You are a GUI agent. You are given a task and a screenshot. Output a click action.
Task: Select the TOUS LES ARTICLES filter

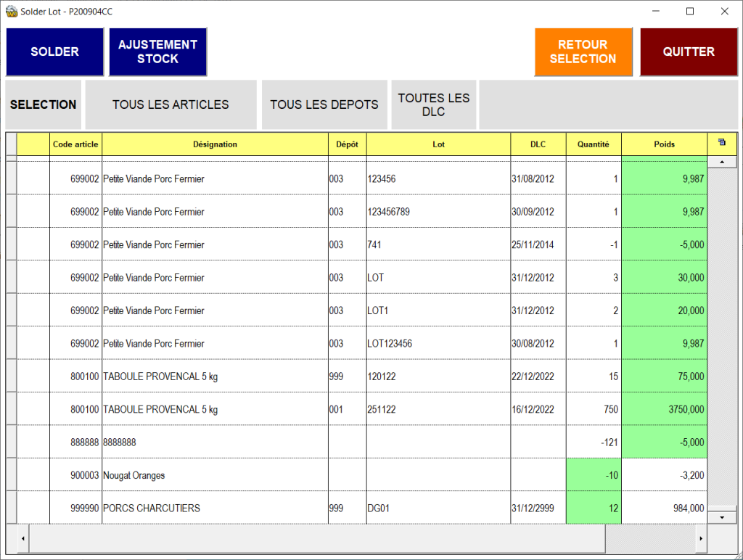pyautogui.click(x=171, y=104)
